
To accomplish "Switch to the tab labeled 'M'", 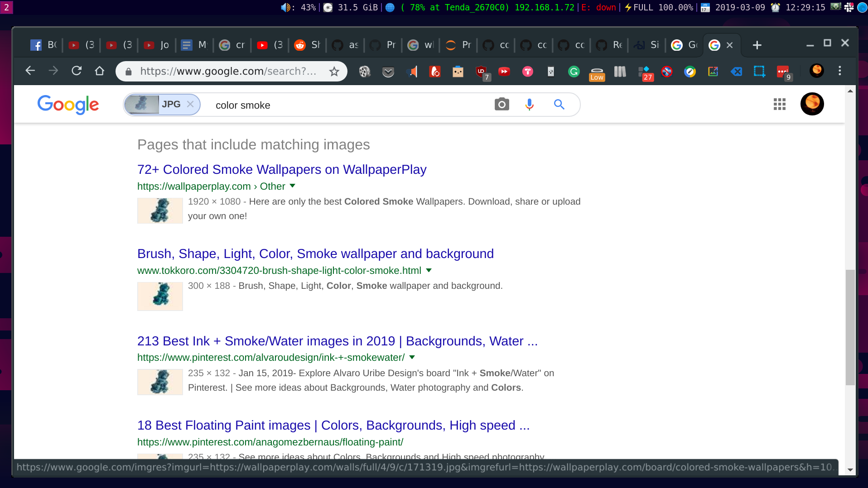I will [x=194, y=45].
